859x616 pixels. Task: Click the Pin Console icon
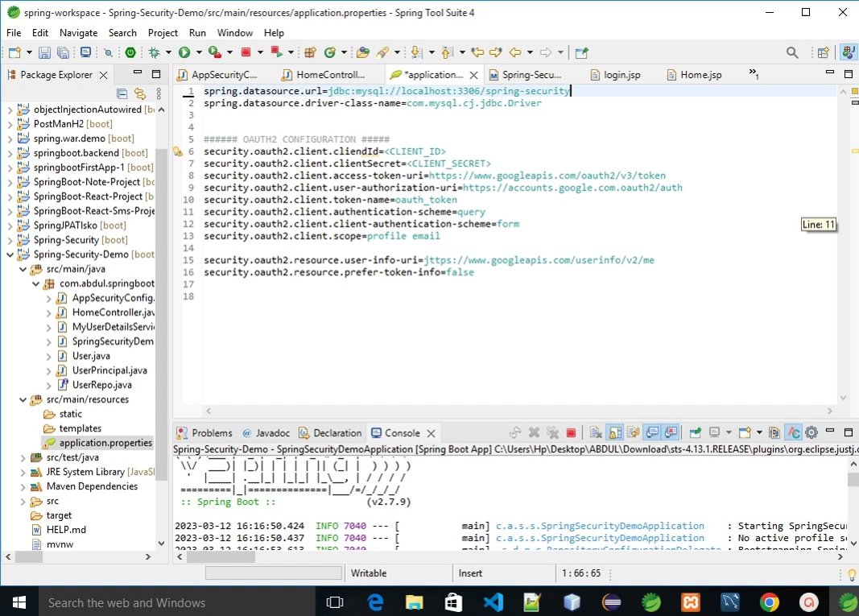[696, 433]
